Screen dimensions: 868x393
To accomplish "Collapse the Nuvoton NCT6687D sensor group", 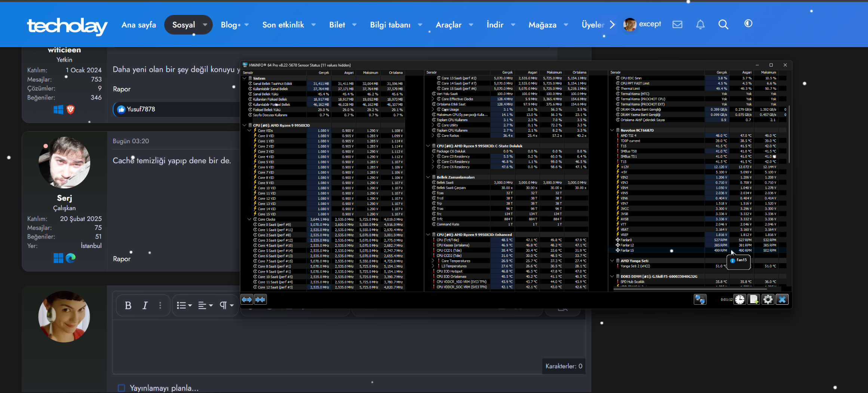I will click(612, 131).
